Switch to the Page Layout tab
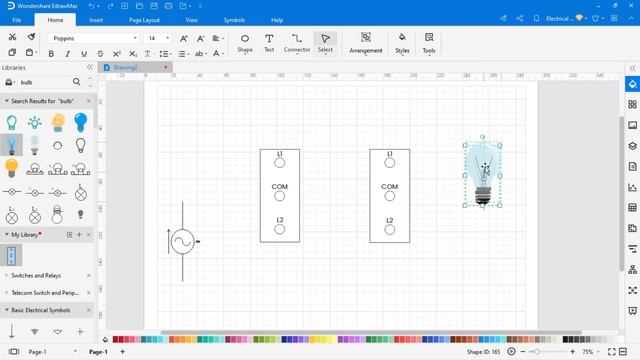This screenshot has width=640, height=360. click(144, 20)
